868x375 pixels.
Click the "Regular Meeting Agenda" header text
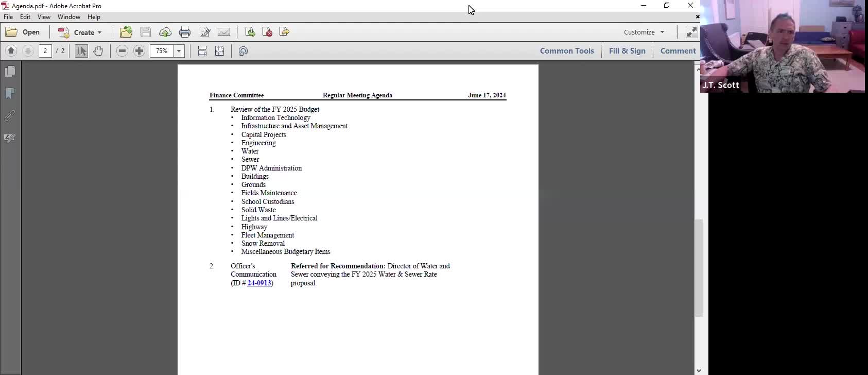click(x=357, y=95)
